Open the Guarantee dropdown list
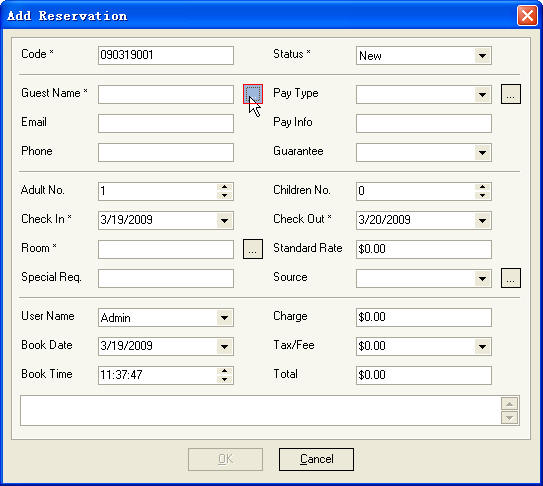The width and height of the screenshot is (543, 486). (482, 152)
